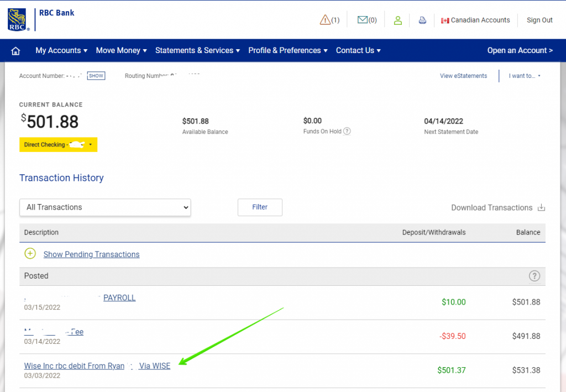Image resolution: width=566 pixels, height=392 pixels.
Task: Open the Contact Us menu
Action: (x=358, y=50)
